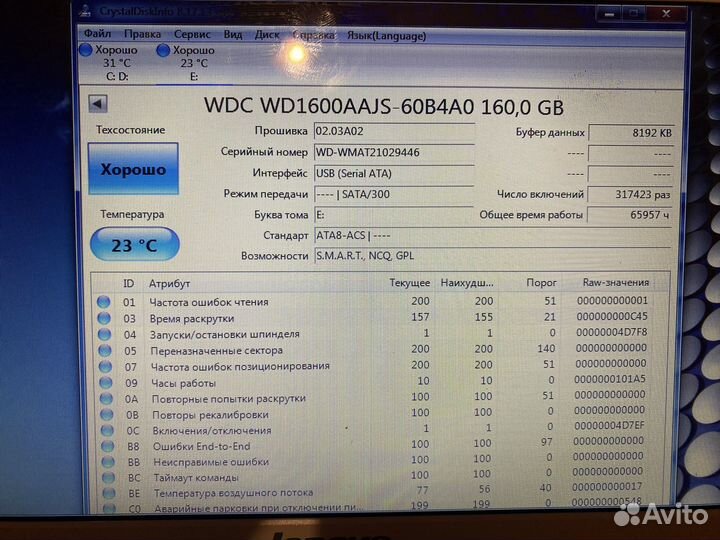Click the Raw-значения column header
Screen dimensions: 720x540
tap(616, 282)
